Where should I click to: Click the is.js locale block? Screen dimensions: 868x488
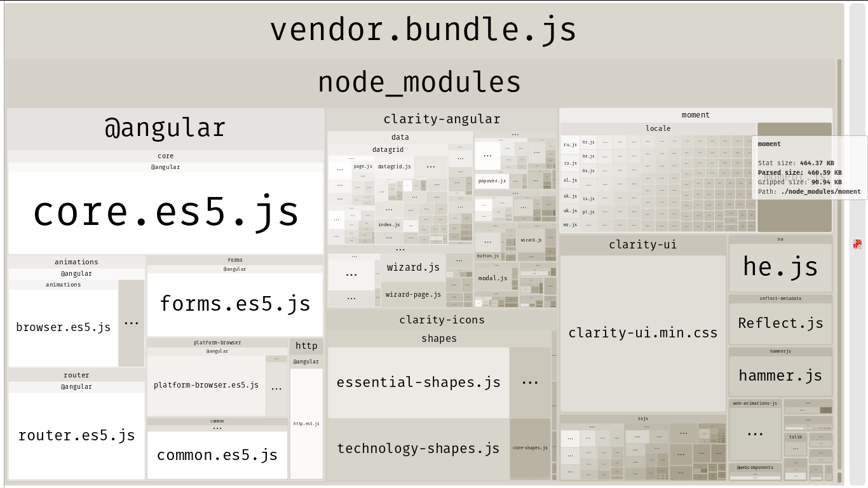point(588,199)
